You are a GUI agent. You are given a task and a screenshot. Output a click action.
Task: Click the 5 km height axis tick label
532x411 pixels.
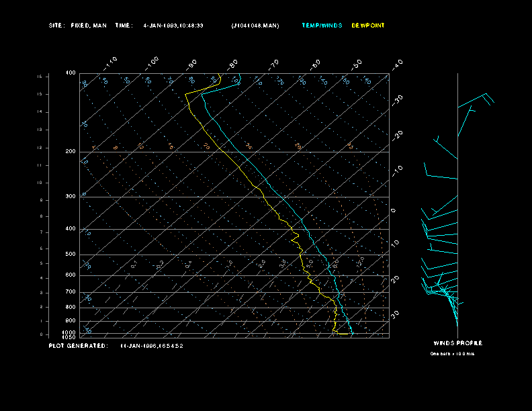pyautogui.click(x=42, y=263)
